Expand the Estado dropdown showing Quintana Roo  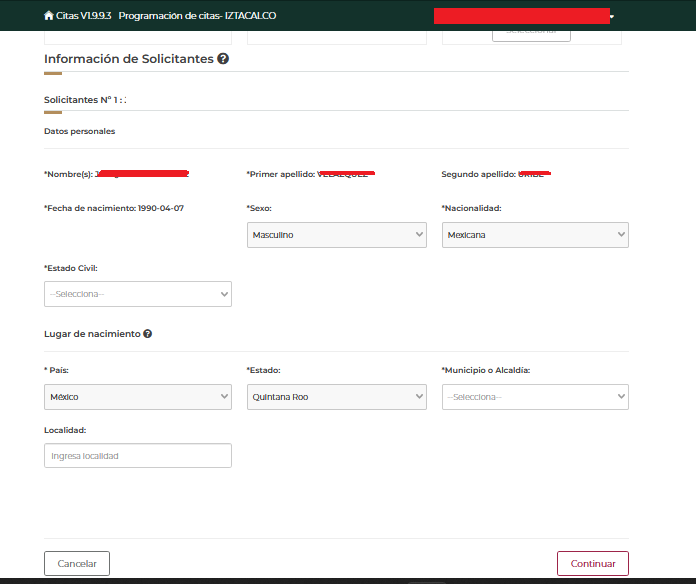(337, 397)
